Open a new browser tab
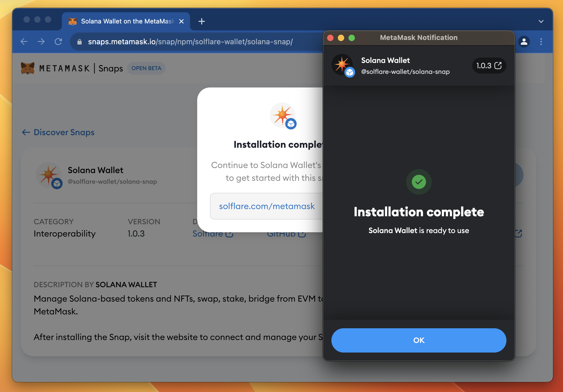This screenshot has width=563, height=392. (x=202, y=21)
